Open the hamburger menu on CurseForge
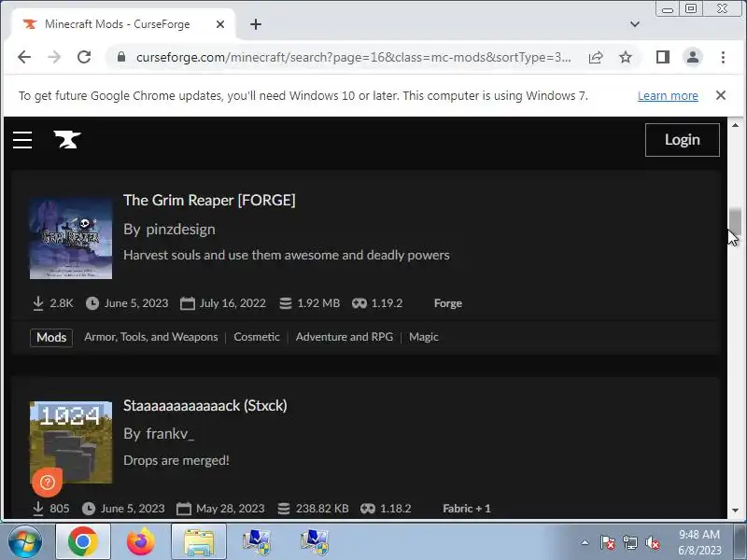 [22, 140]
